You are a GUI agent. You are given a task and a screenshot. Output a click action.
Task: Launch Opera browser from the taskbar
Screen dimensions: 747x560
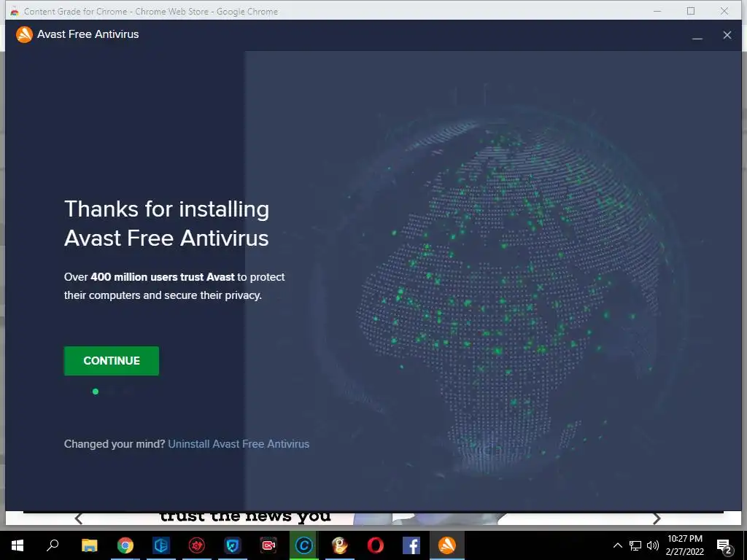click(376, 545)
